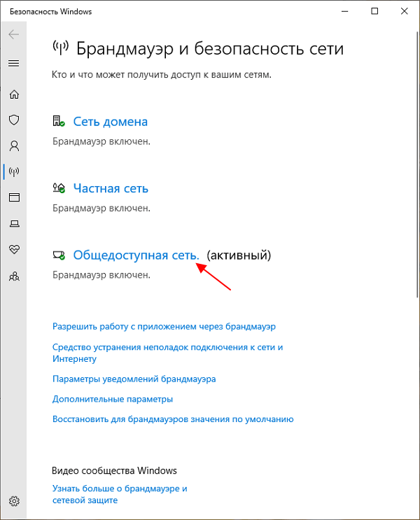This screenshot has width=420, height=520.
Task: Click the 'Брандмауэр и безопасность сети' title
Action: (210, 49)
